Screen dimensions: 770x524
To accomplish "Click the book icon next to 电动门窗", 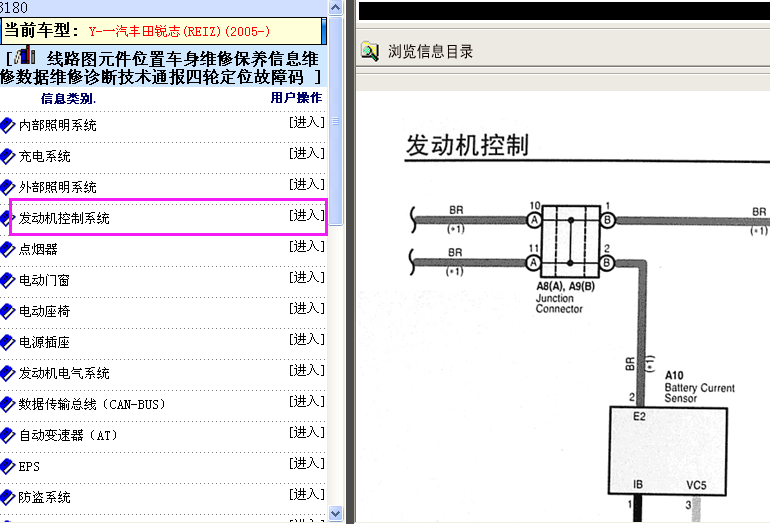I will (x=7, y=280).
